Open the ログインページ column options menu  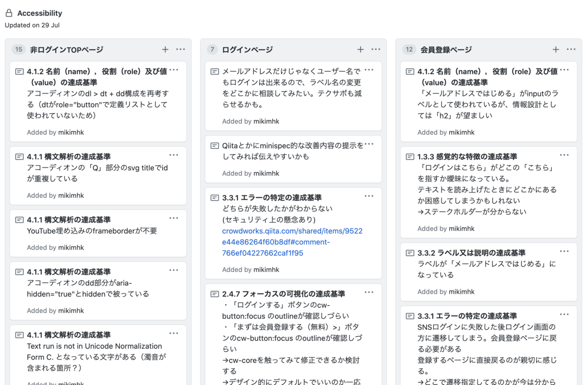click(376, 49)
